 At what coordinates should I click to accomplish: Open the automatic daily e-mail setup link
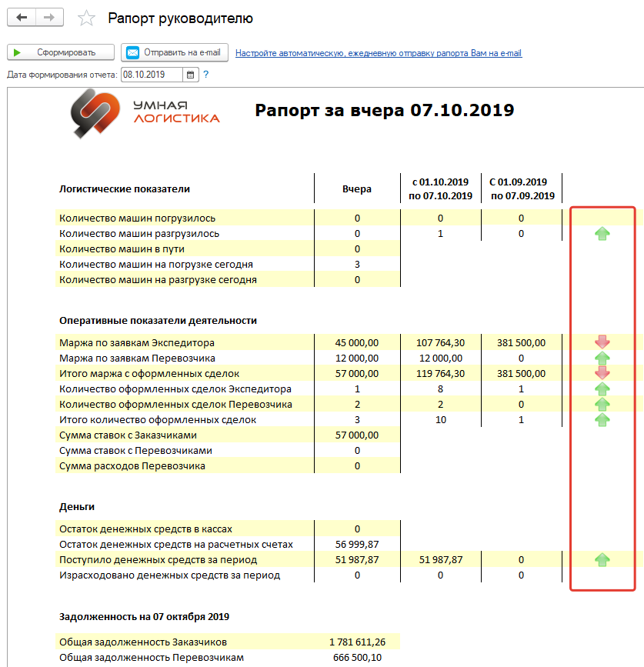coord(379,53)
